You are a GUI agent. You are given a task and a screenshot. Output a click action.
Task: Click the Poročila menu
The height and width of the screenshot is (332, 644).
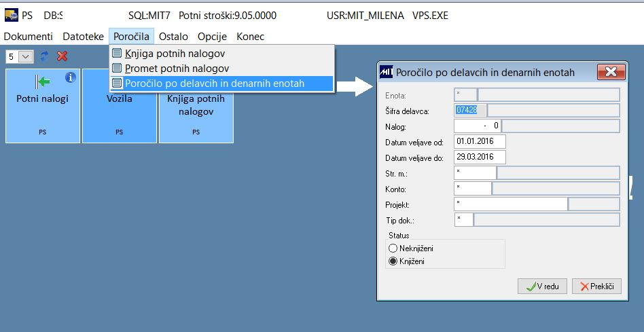[x=131, y=37]
